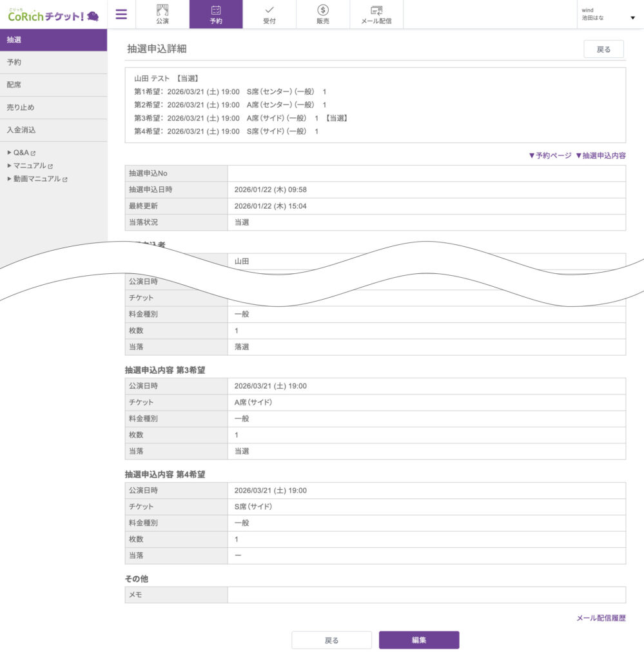Open the 公演 section in top toolbar
The image size is (644, 660).
(162, 14)
